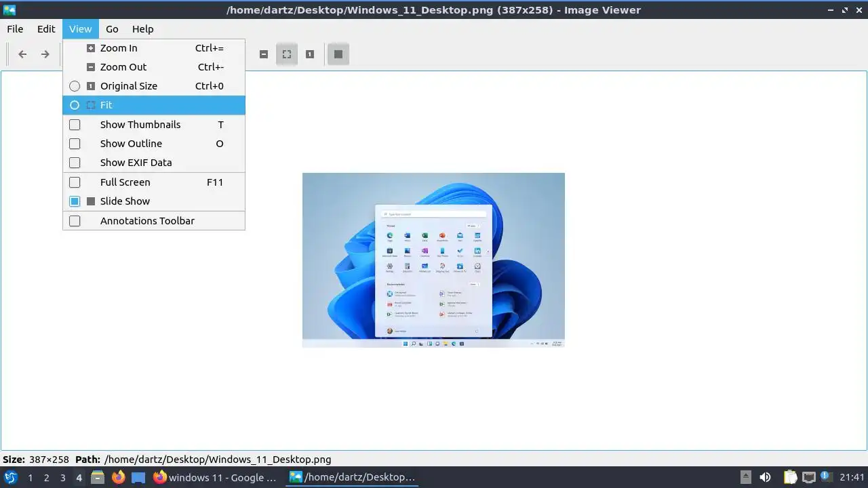Click the toolbar fit-to-window icon
Image resolution: width=868 pixels, height=488 pixels.
[x=287, y=54]
